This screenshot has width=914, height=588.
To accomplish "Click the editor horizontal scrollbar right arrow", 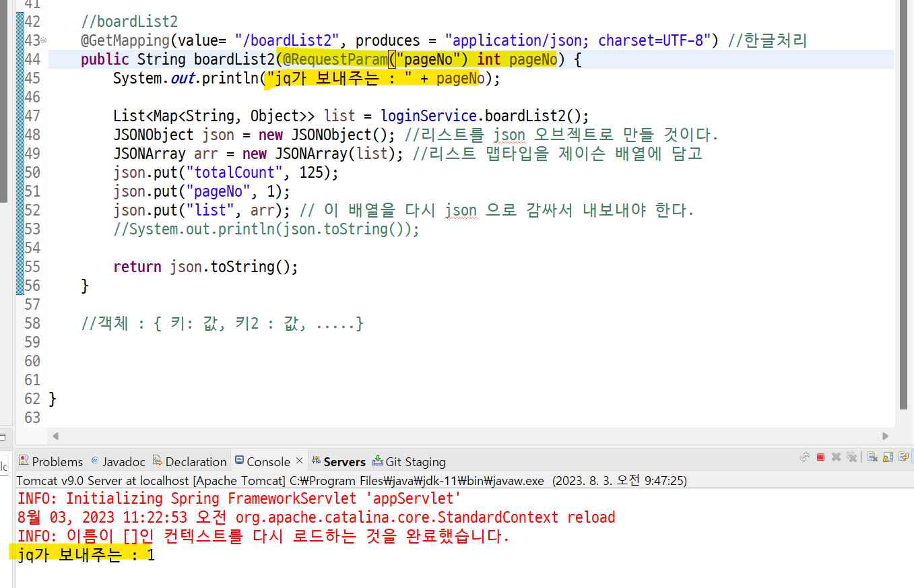I will coord(886,436).
